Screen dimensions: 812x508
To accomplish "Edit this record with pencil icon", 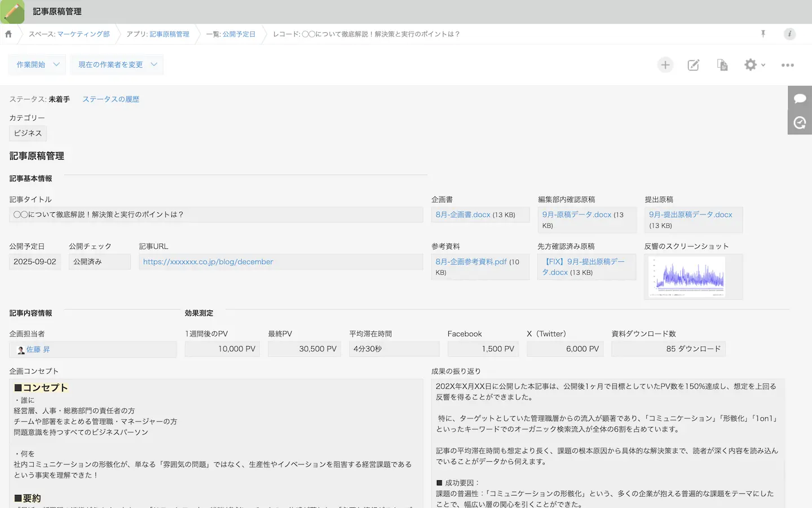I will click(694, 65).
